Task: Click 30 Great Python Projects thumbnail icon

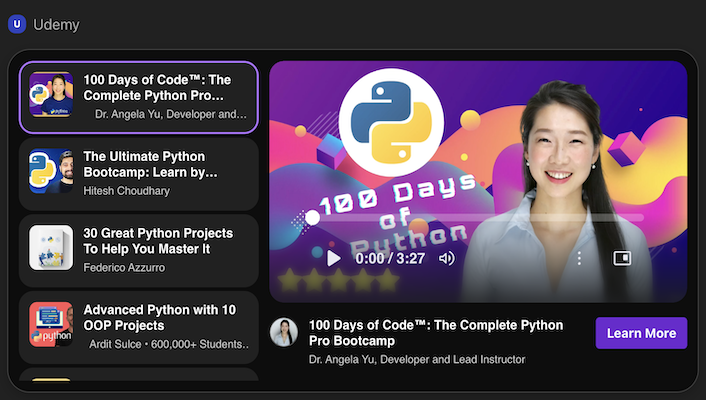Action: [50, 247]
